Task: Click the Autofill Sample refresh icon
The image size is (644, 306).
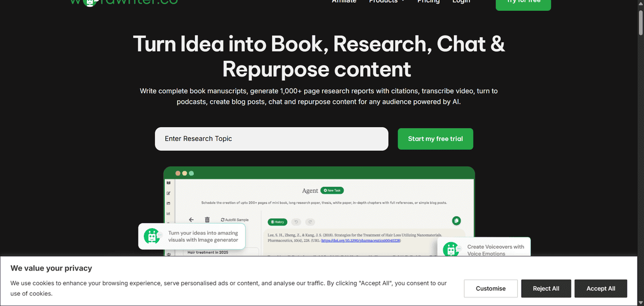Action: click(x=223, y=220)
